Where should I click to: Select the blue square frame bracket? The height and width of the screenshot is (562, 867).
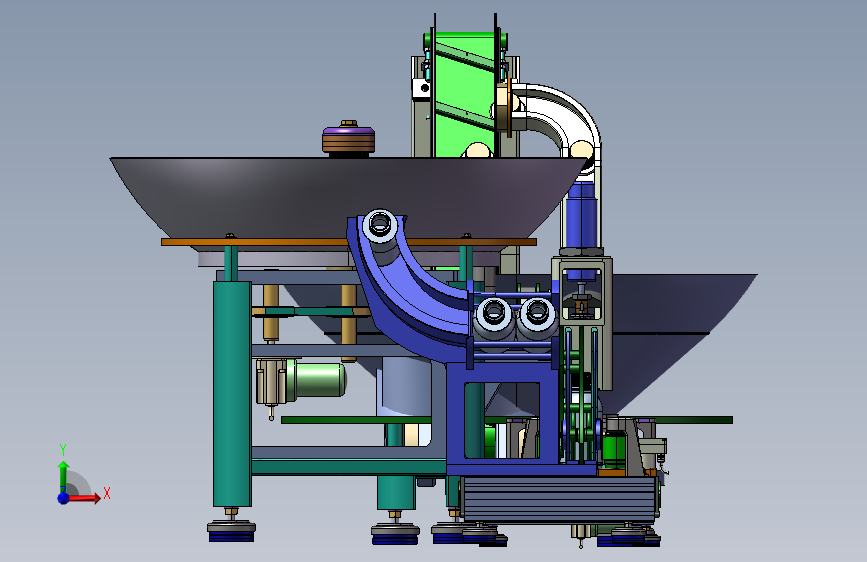pos(502,419)
